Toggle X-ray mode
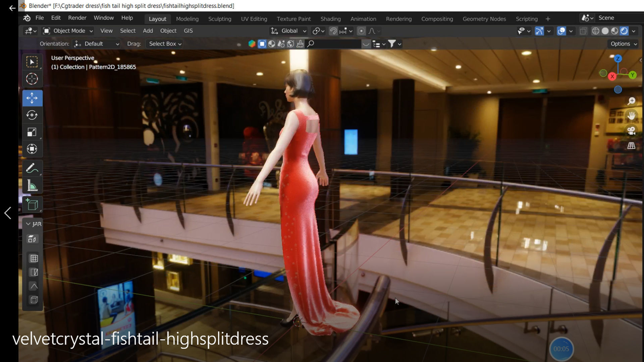Screen dimensions: 644x362 click(583, 31)
